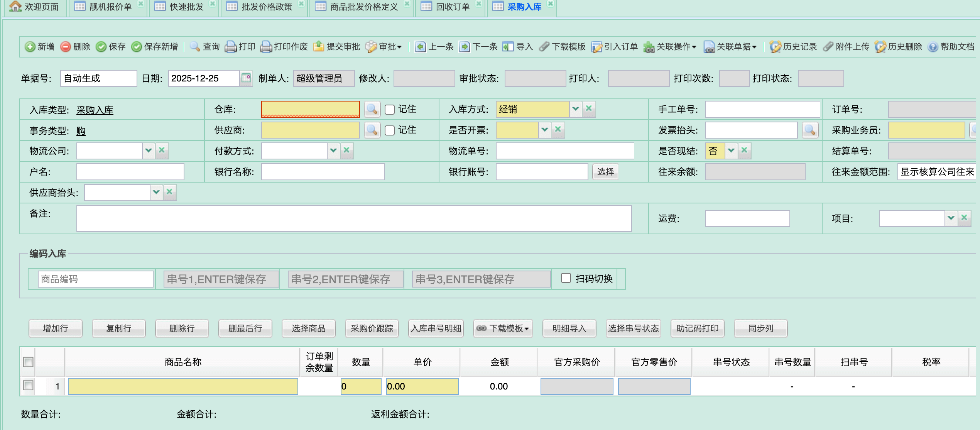Click the 仓库 warehouse search magnifier
Screen dimensions: 980x430
pyautogui.click(x=372, y=109)
